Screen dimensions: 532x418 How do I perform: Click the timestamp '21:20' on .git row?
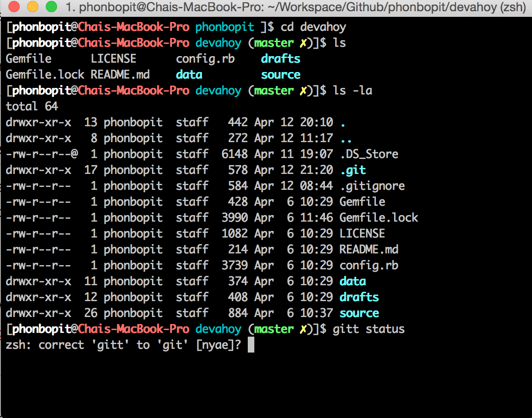(316, 170)
